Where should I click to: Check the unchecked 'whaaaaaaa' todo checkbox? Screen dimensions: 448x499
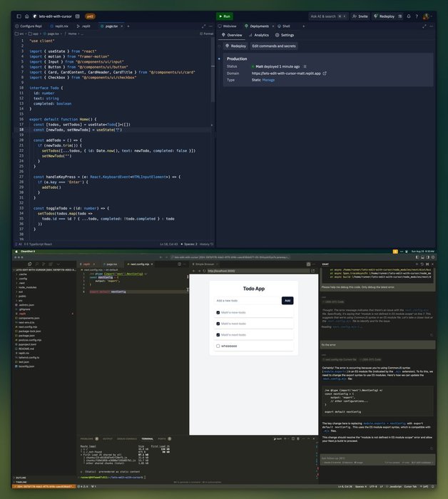pyautogui.click(x=218, y=346)
